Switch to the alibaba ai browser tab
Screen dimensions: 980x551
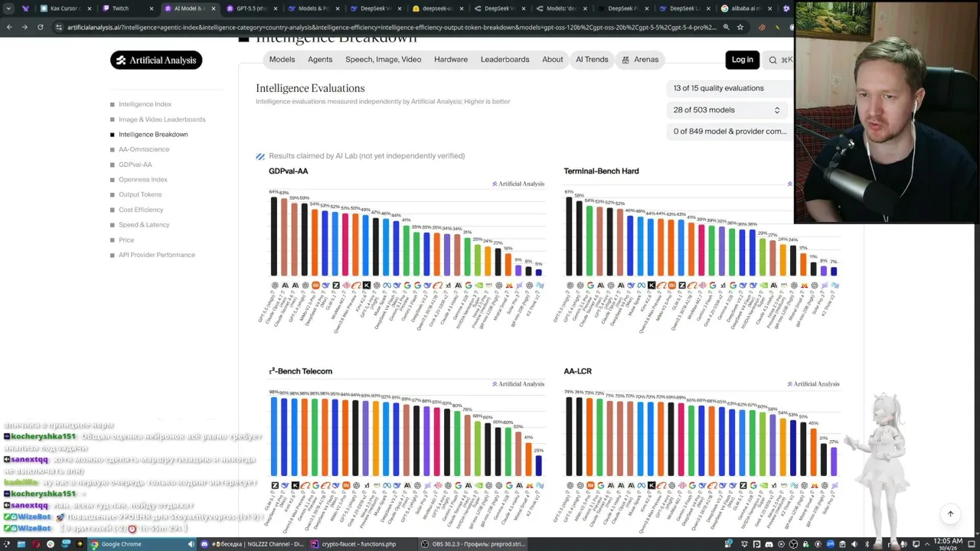coord(746,8)
